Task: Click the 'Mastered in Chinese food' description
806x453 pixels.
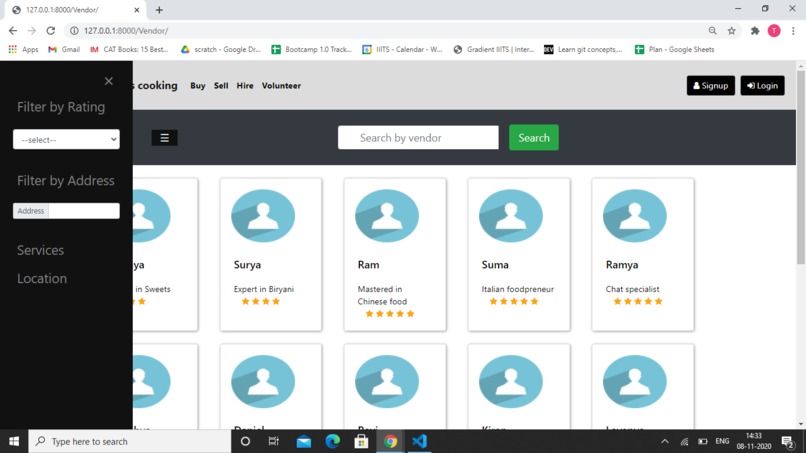Action: pyautogui.click(x=382, y=295)
